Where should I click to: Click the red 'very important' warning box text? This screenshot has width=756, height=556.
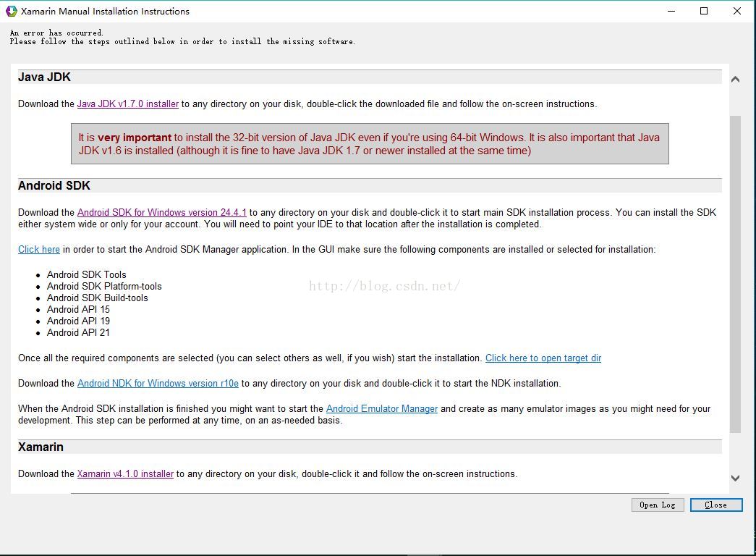pos(370,144)
